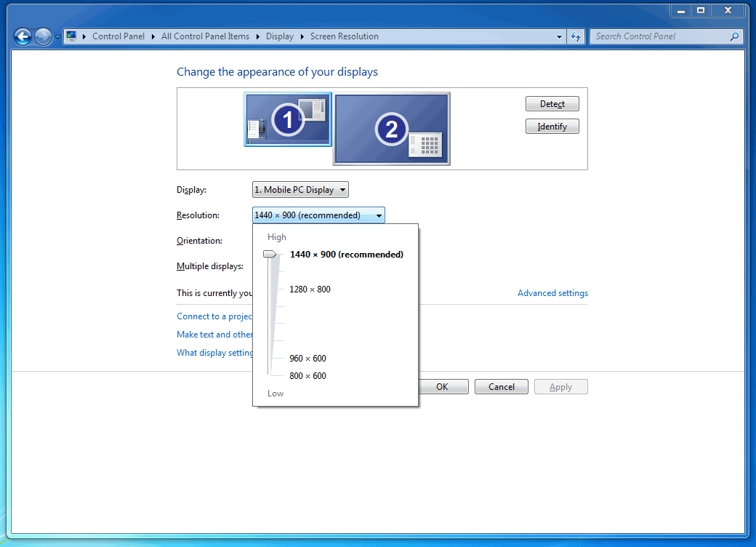Image resolution: width=756 pixels, height=547 pixels.
Task: Select the Screen Resolution breadcrumb
Action: pos(345,36)
